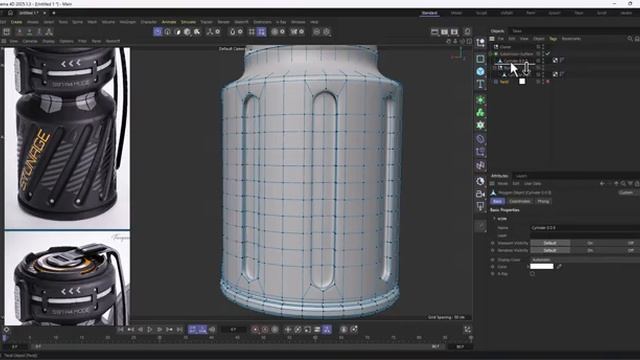Open the Attributes manager hamburger menu
This screenshot has width=640, height=360.
tap(492, 184)
